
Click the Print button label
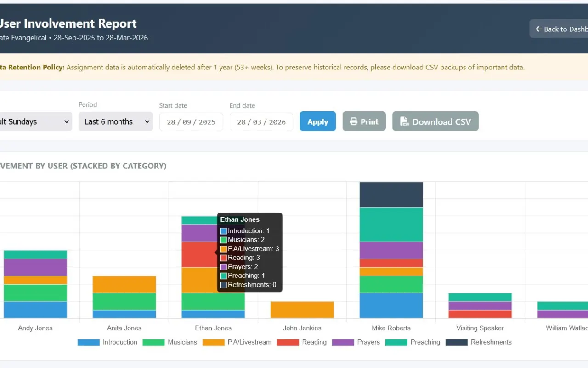coord(369,121)
